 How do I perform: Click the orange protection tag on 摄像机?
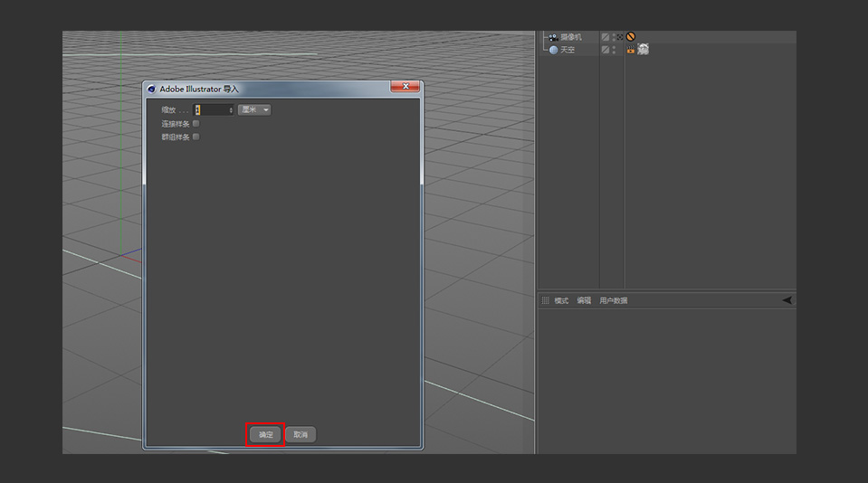[631, 37]
